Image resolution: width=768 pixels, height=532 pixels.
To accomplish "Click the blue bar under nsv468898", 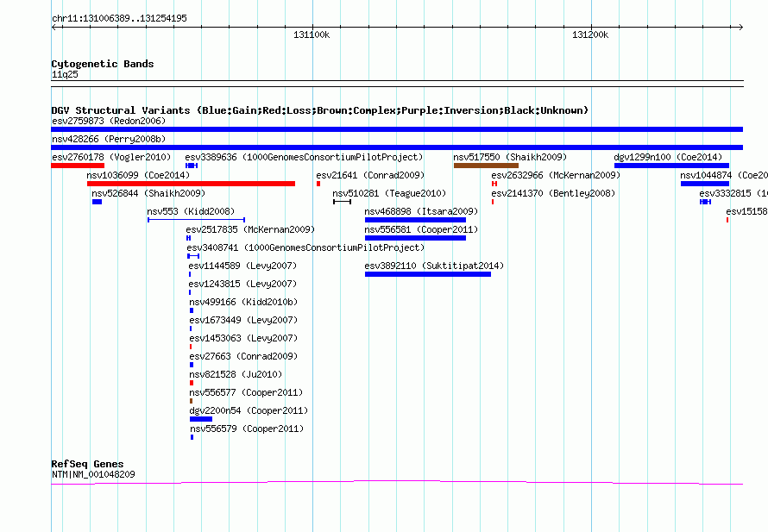I will tap(415, 220).
